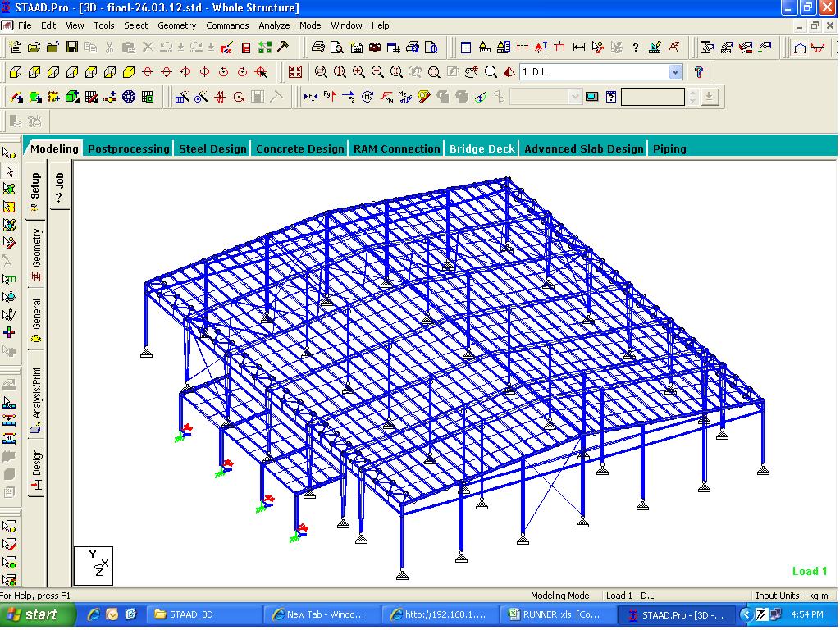Click the printer icon in the top toolbar

coord(317,48)
